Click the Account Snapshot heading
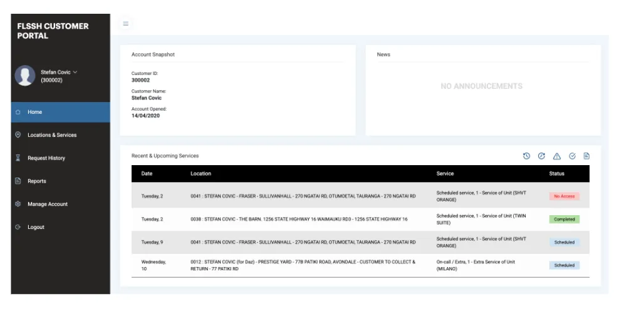This screenshot has height=319, width=644. pos(153,54)
